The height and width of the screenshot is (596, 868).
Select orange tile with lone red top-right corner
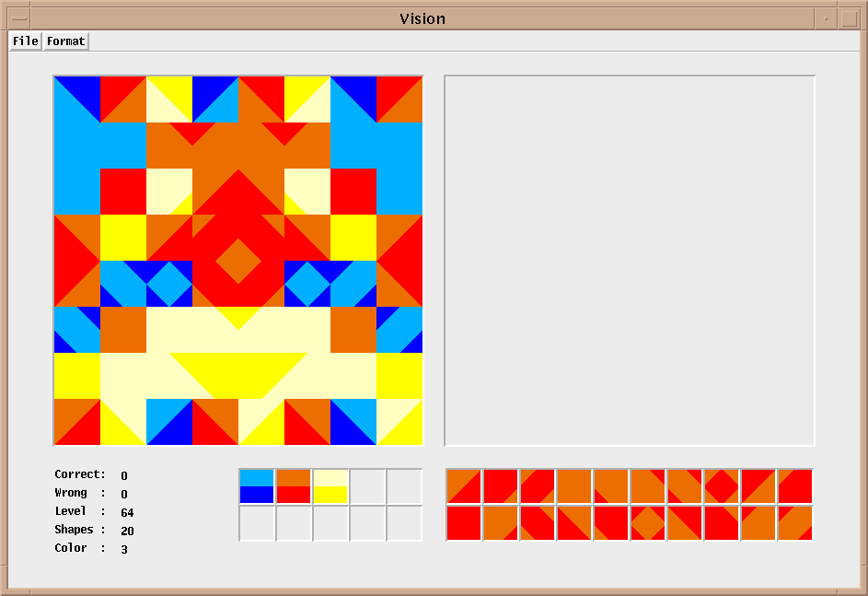[x=648, y=486]
